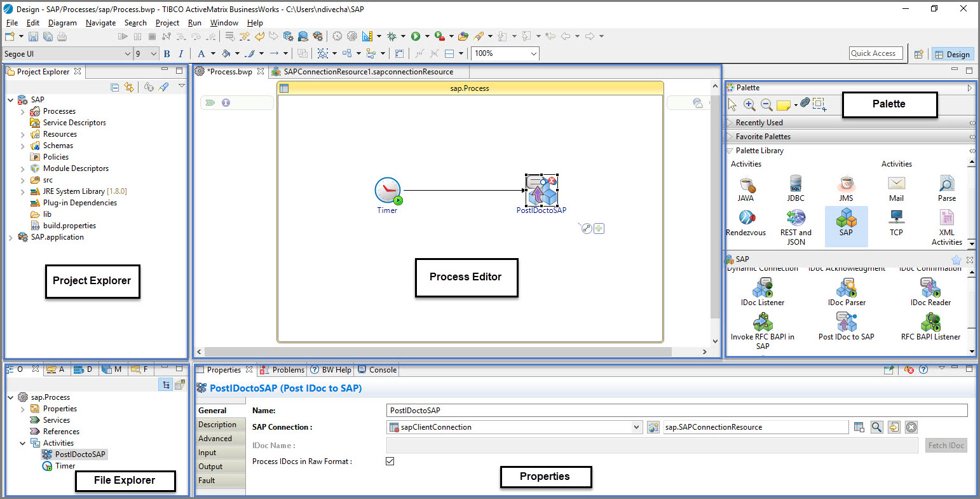980x499 pixels.
Task: Uncheck Process IDocs in Raw Format
Action: point(390,461)
